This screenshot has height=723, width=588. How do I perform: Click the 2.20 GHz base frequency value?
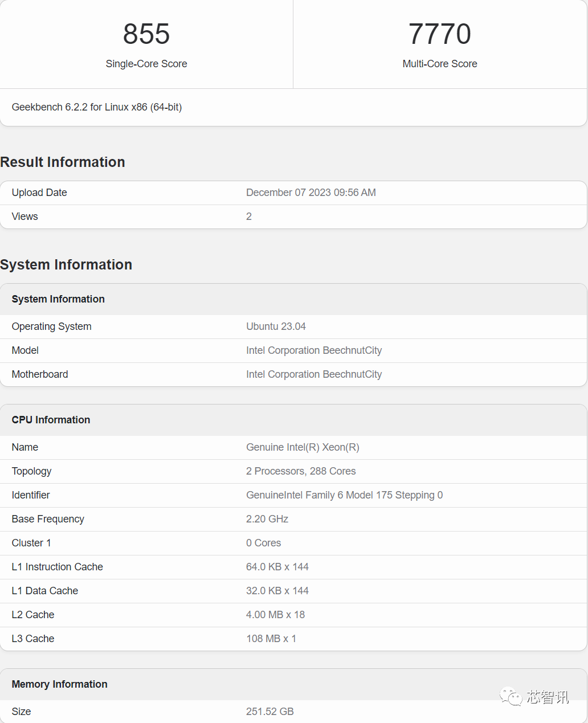[267, 519]
